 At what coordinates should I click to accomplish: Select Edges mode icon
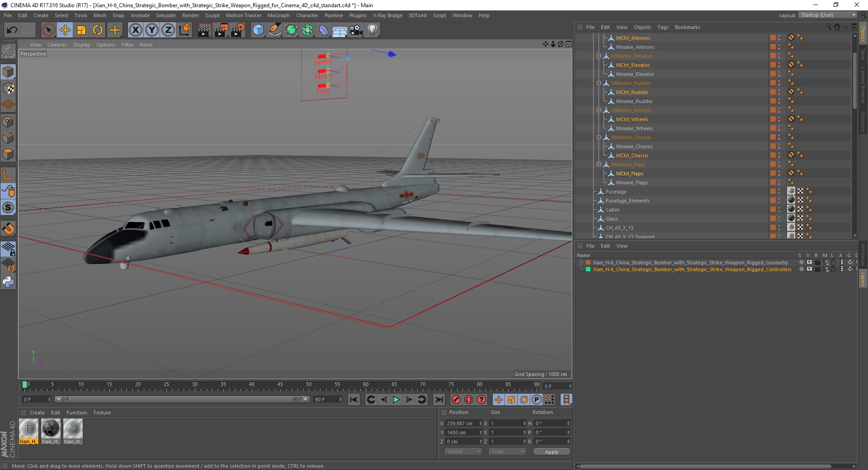point(8,138)
